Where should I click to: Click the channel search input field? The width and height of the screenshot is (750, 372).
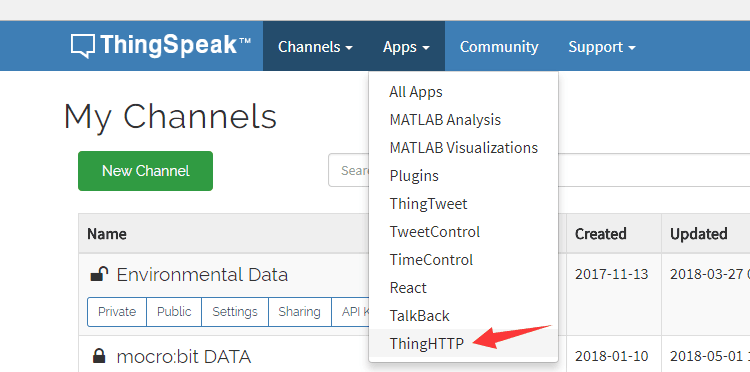click(x=539, y=170)
